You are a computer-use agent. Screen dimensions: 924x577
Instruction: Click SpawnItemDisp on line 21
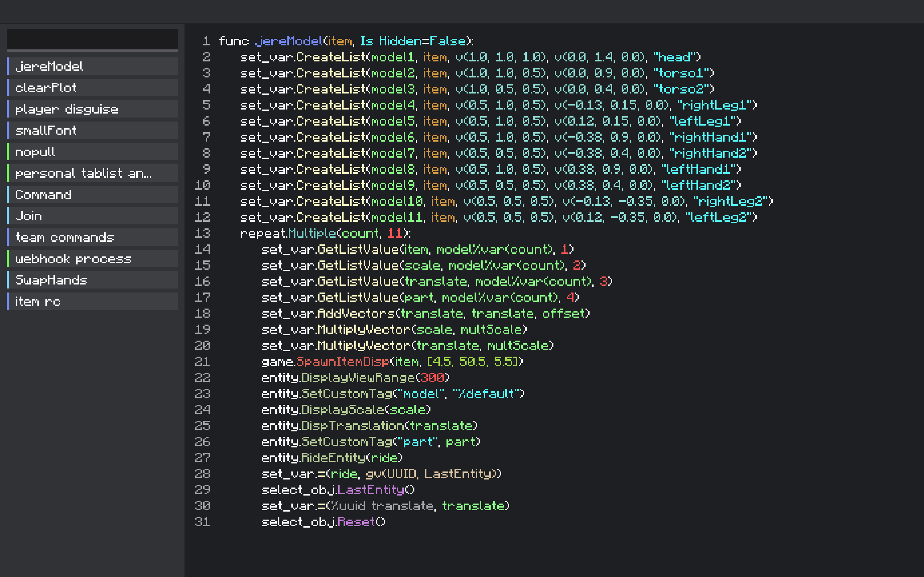coord(342,361)
